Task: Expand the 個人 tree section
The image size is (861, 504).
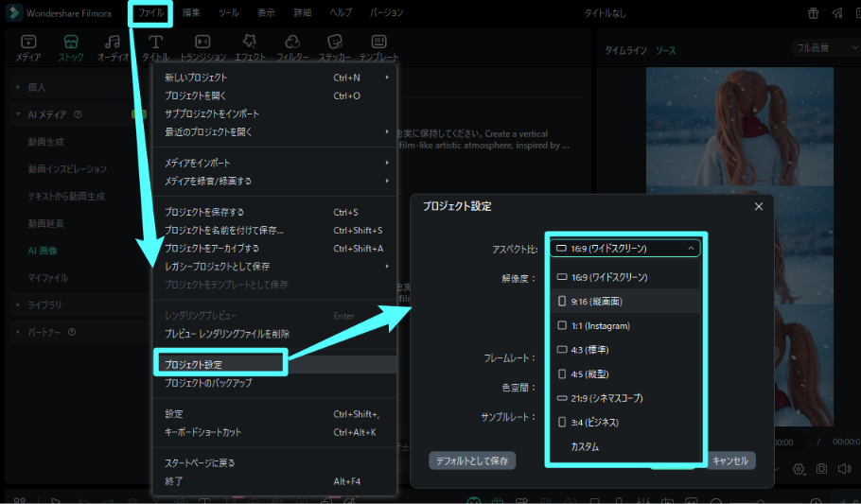Action: coord(19,87)
